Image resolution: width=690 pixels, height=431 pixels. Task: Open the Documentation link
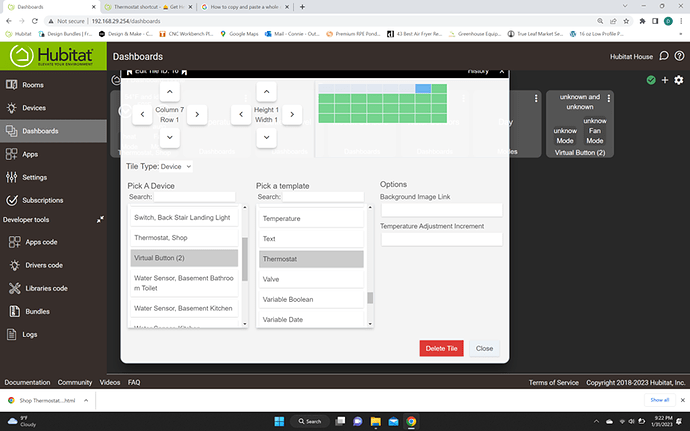[x=27, y=382]
